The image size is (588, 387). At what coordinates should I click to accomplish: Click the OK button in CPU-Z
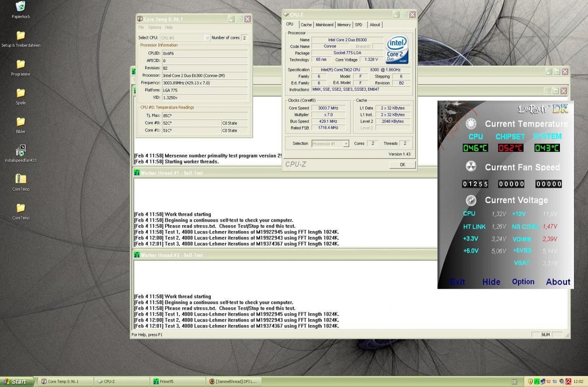(402, 165)
